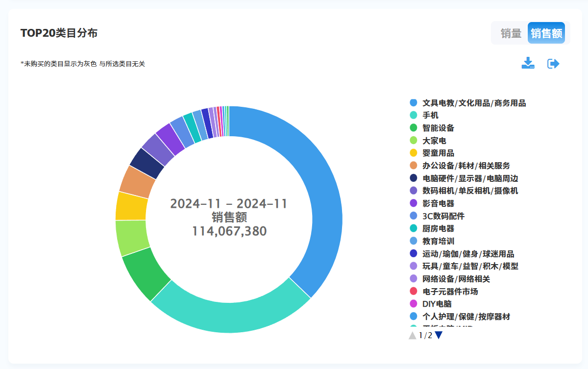The image size is (588, 369).
Task: Click the 114,067,380 total value
Action: [229, 231]
